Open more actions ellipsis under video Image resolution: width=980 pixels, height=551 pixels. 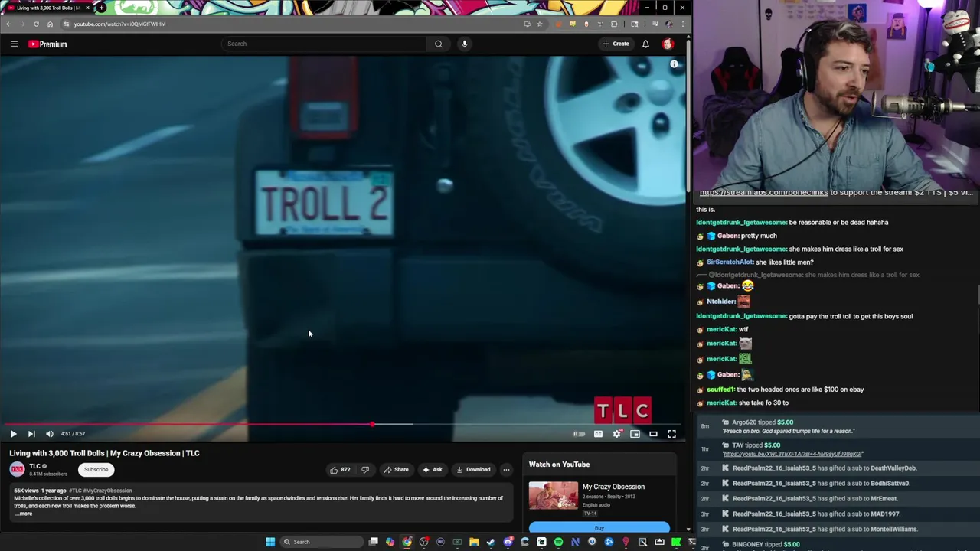click(x=506, y=470)
